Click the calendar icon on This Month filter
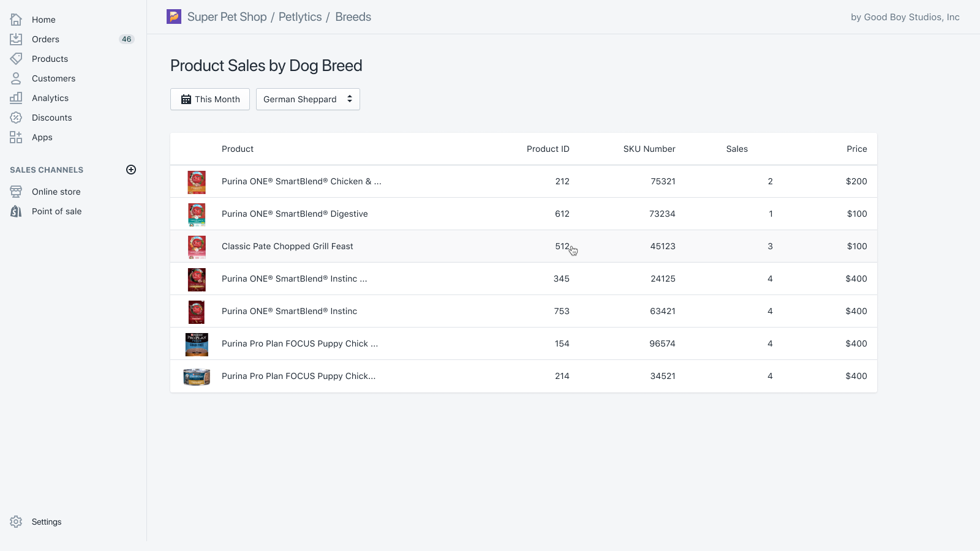980x551 pixels. coord(186,99)
